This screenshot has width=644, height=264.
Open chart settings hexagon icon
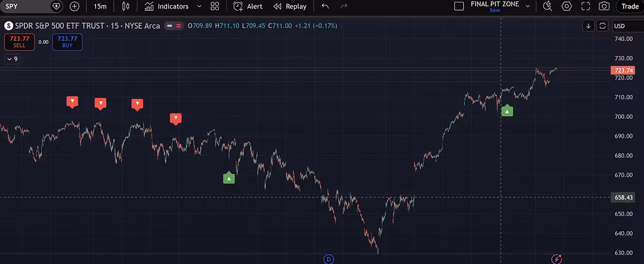pyautogui.click(x=566, y=6)
